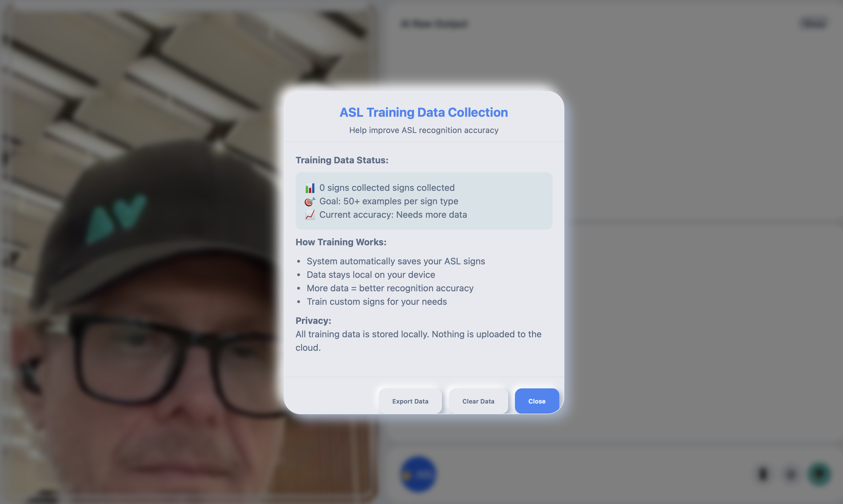Click the teal circular icon button
Screen dimensions: 843x504
[x=819, y=474]
